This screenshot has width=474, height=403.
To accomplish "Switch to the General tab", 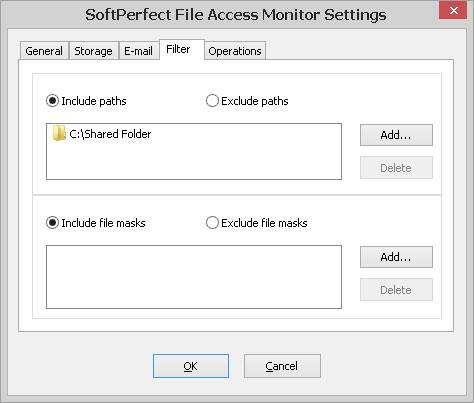I will 44,51.
